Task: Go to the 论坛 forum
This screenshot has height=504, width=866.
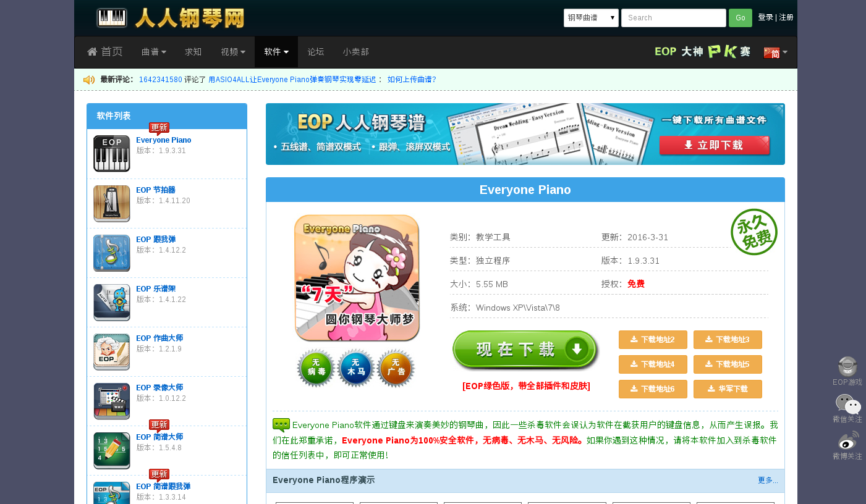Action: (x=316, y=52)
